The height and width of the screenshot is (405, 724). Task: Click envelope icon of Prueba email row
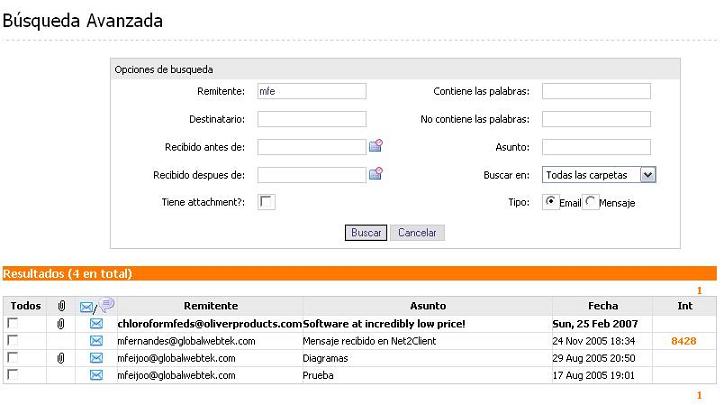point(96,375)
